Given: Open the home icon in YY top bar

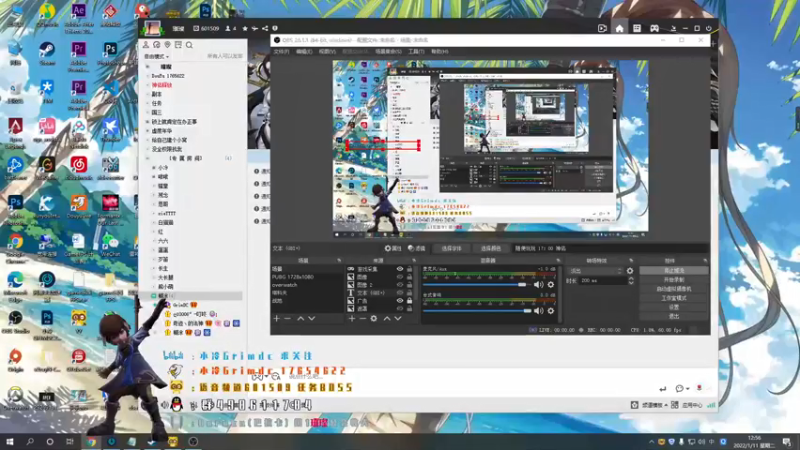Looking at the screenshot, I should [x=619, y=29].
